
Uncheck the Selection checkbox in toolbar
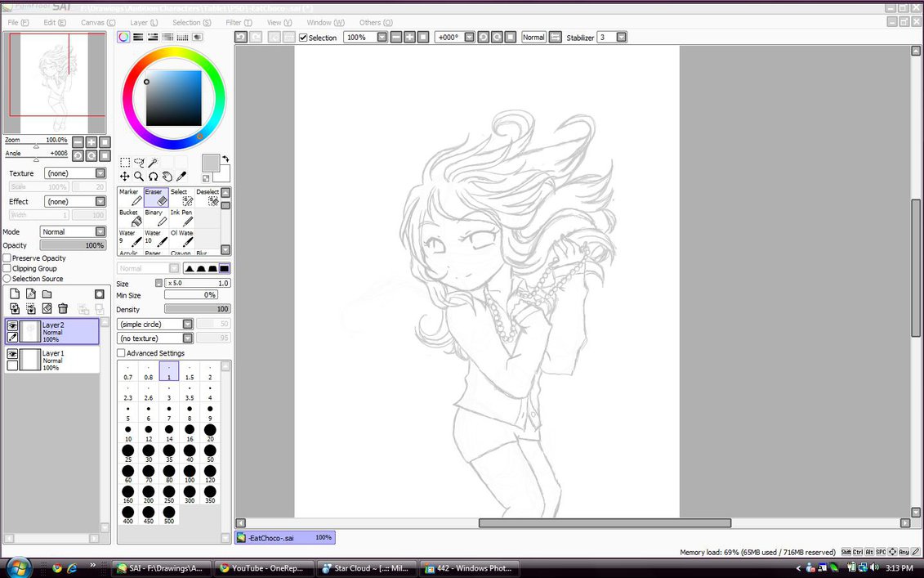304,38
